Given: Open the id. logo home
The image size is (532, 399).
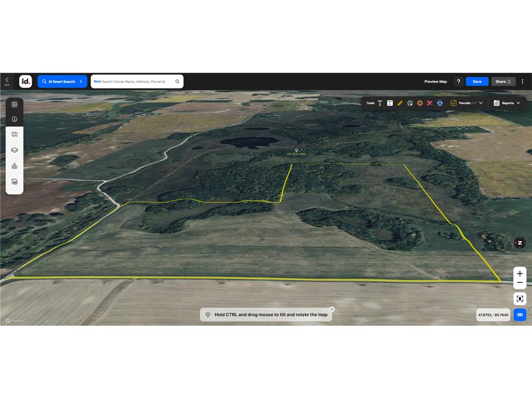Looking at the screenshot, I should (25, 82).
